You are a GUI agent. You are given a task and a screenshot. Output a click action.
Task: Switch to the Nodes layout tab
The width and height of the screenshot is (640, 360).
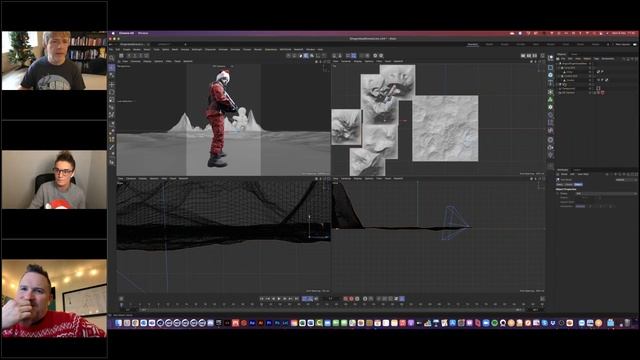596,44
